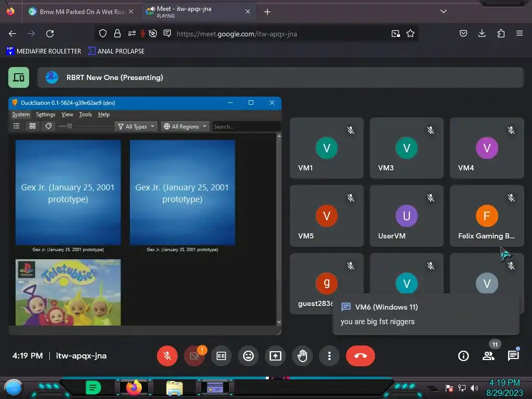The height and width of the screenshot is (399, 532).
Task: Open the emoji reactions button
Action: 248,356
